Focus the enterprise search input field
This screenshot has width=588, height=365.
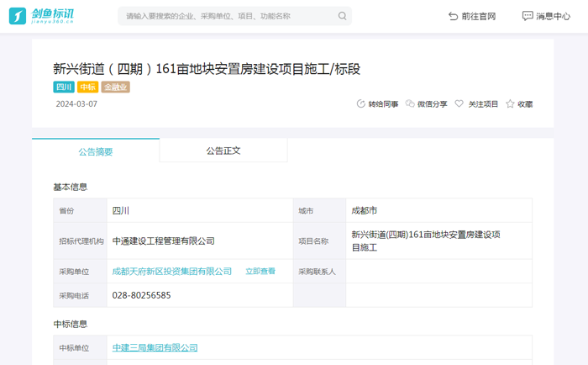point(227,16)
